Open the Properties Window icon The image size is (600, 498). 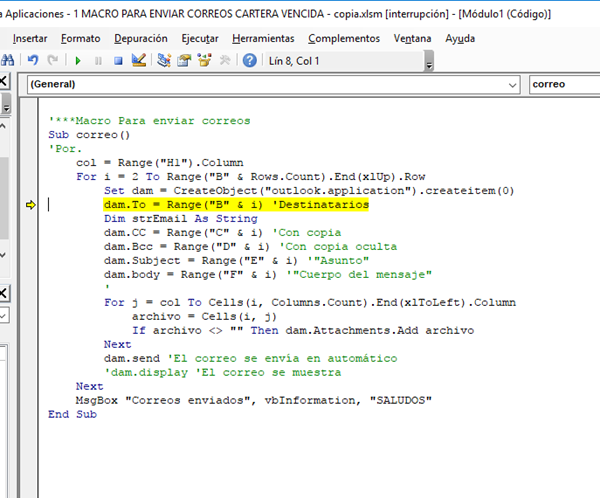(x=184, y=60)
